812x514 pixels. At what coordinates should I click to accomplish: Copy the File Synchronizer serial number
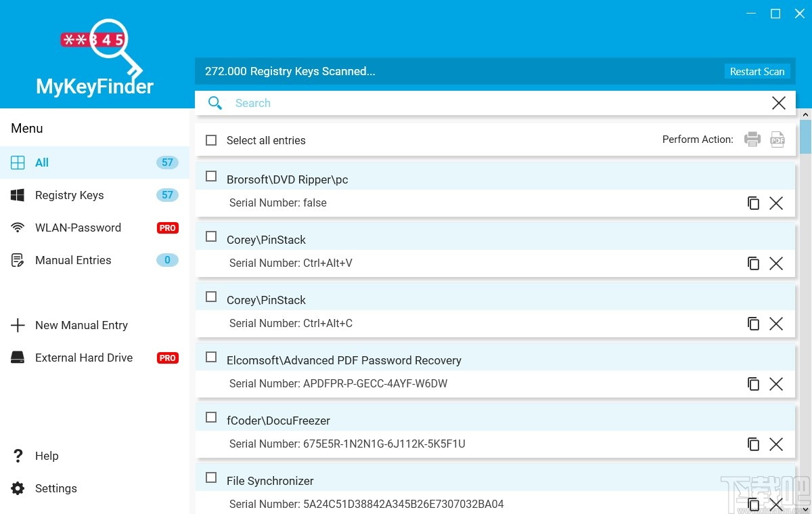tap(754, 504)
